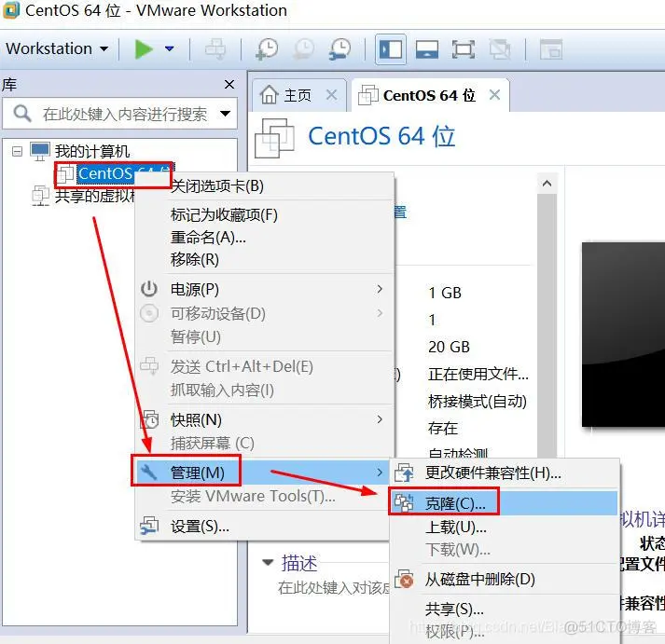Open the Workstation menu
Image resolution: width=665 pixels, height=644 pixels.
[57, 48]
